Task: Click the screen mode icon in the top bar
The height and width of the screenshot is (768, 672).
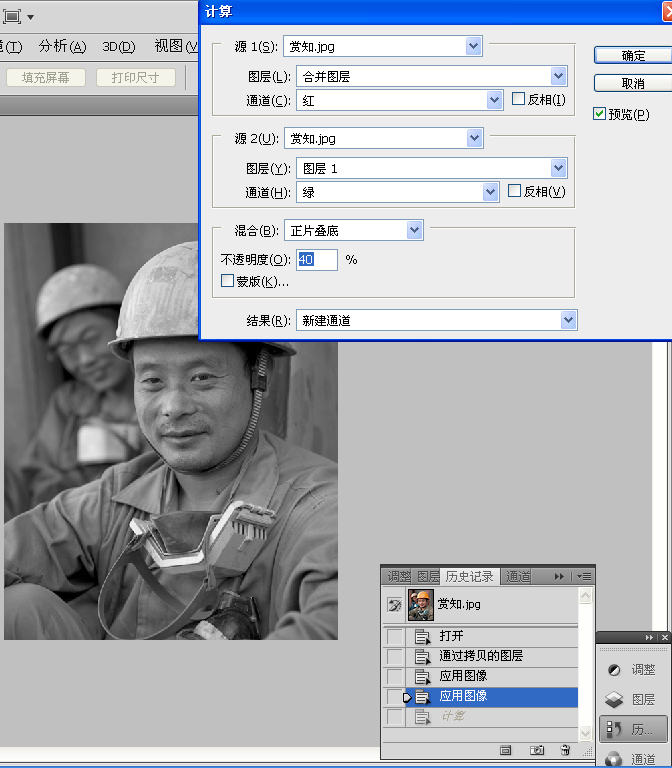Action: point(12,17)
